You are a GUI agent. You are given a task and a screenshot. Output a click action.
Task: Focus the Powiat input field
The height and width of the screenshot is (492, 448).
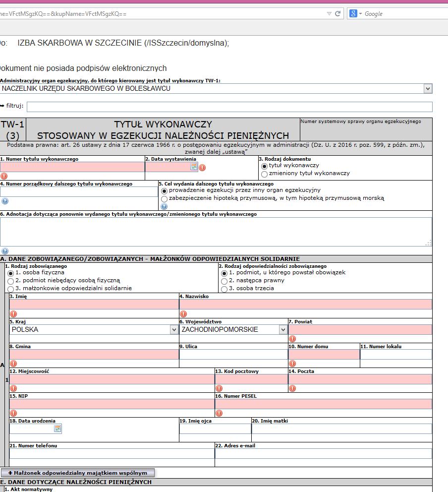(360, 329)
